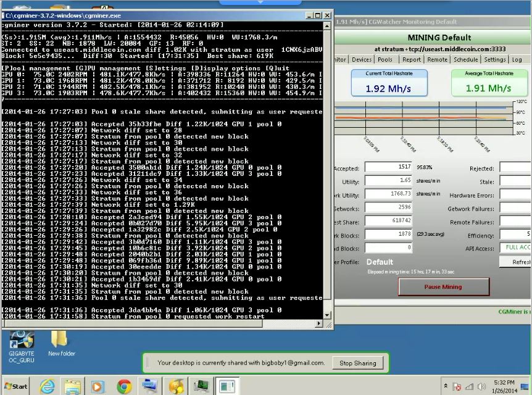Click the Getworks field 2596

pos(388,207)
